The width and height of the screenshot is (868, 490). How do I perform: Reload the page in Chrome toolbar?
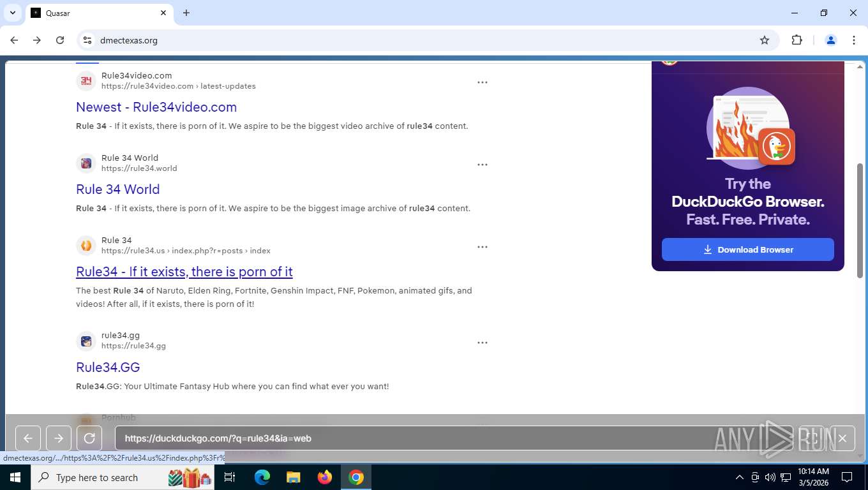60,40
